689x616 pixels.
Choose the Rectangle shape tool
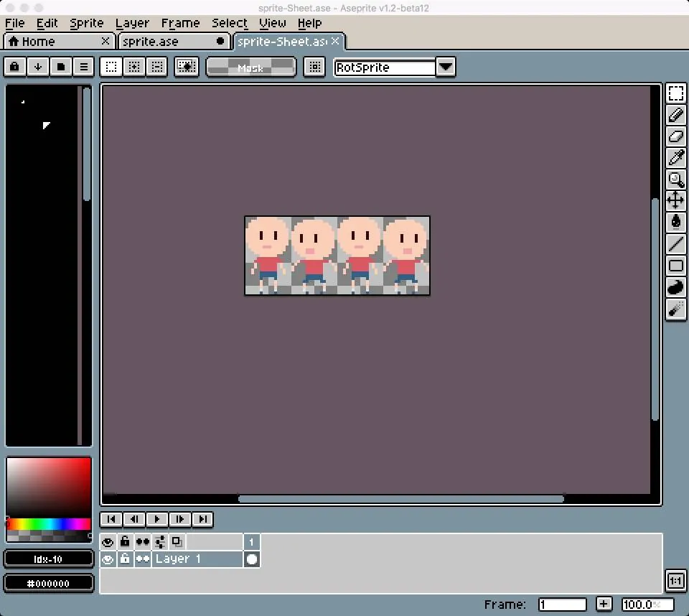click(676, 266)
